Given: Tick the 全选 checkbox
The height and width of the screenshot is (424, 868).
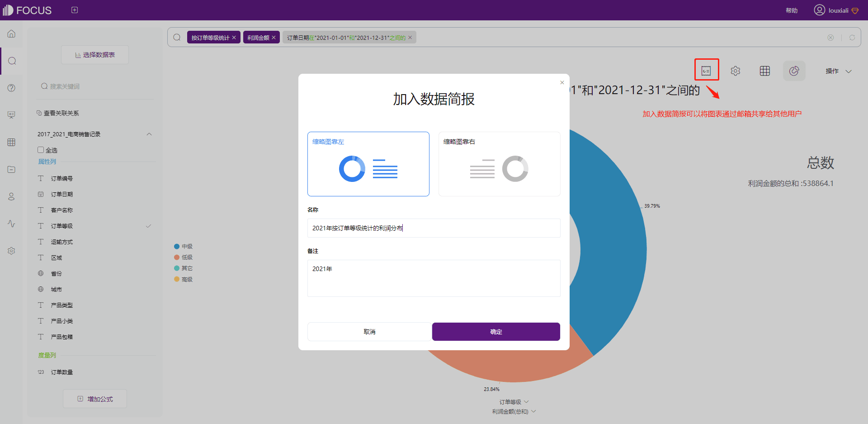Looking at the screenshot, I should coord(41,150).
